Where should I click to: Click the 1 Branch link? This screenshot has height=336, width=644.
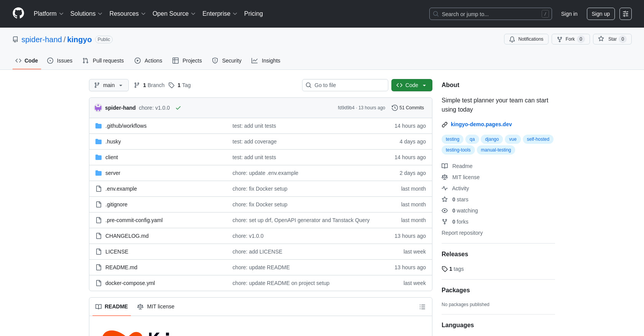pyautogui.click(x=149, y=85)
